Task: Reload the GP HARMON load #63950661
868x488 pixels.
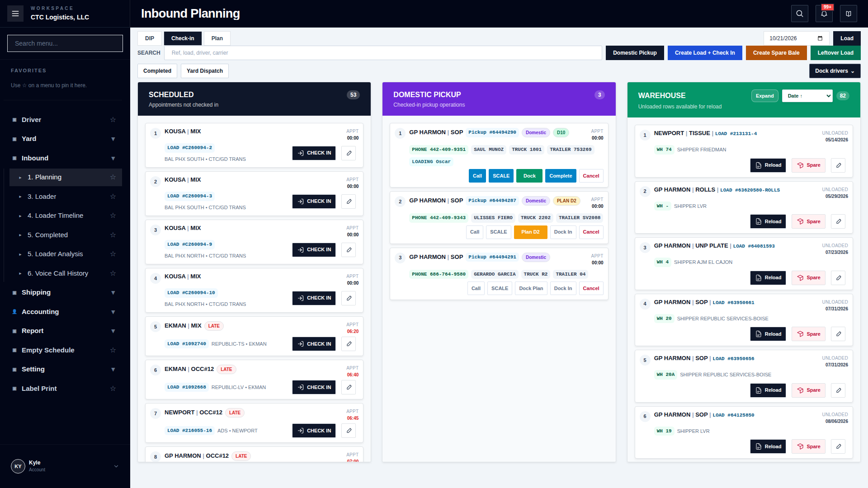Action: click(768, 334)
